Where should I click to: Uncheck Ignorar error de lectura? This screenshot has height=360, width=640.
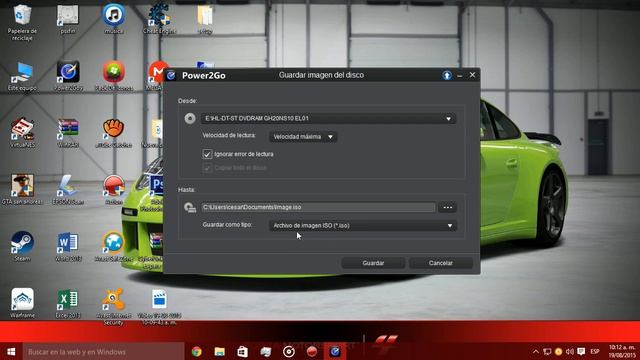pos(207,154)
